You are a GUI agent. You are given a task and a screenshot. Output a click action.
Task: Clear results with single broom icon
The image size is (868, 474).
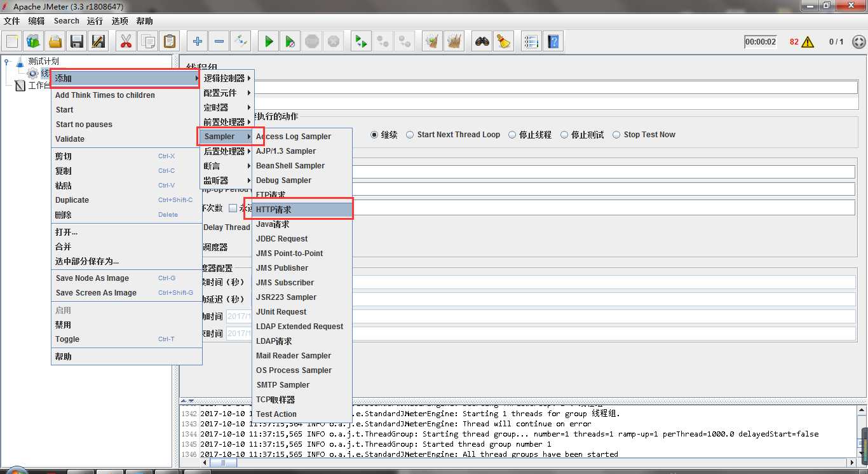[432, 42]
